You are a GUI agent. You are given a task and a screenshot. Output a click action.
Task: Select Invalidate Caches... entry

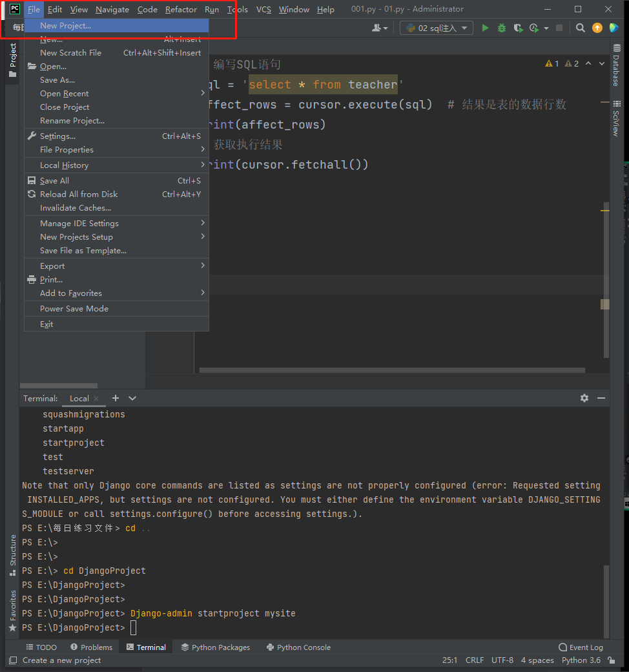click(x=116, y=208)
